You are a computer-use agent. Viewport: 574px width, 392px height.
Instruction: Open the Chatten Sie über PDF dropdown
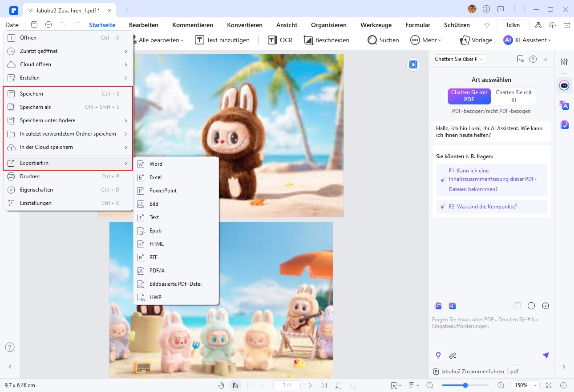(460, 59)
